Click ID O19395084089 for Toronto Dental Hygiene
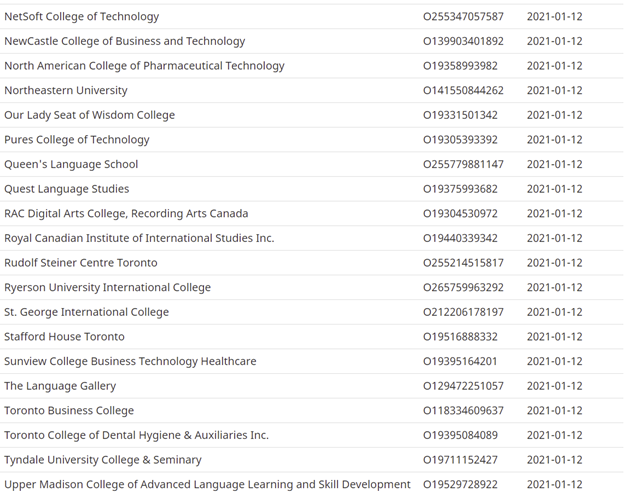The width and height of the screenshot is (624, 492). point(460,435)
